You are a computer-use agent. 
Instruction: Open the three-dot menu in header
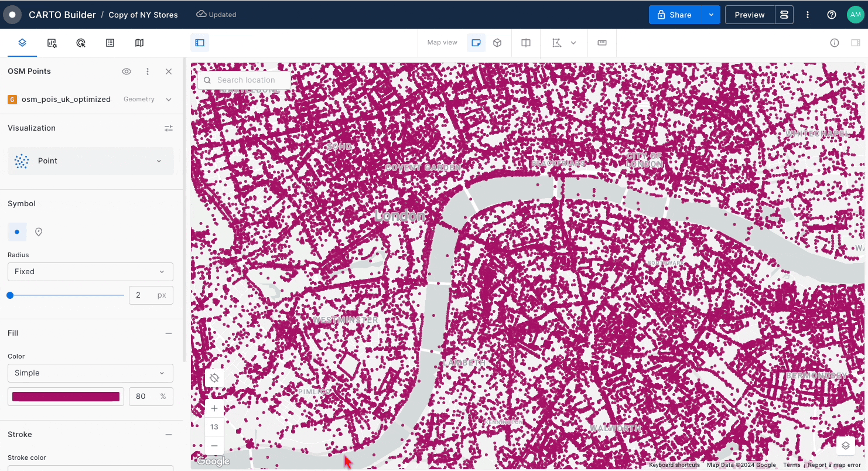coord(808,15)
